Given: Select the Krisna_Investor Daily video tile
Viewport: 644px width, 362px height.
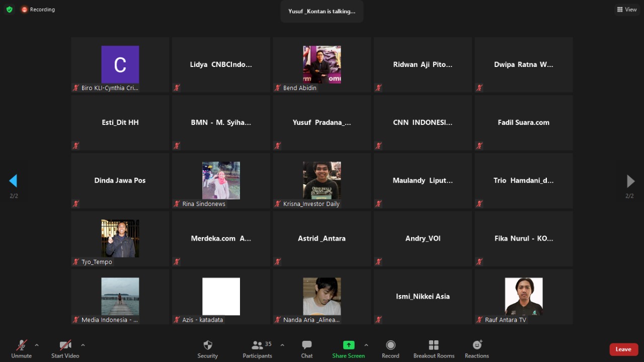Looking at the screenshot, I should tap(321, 181).
